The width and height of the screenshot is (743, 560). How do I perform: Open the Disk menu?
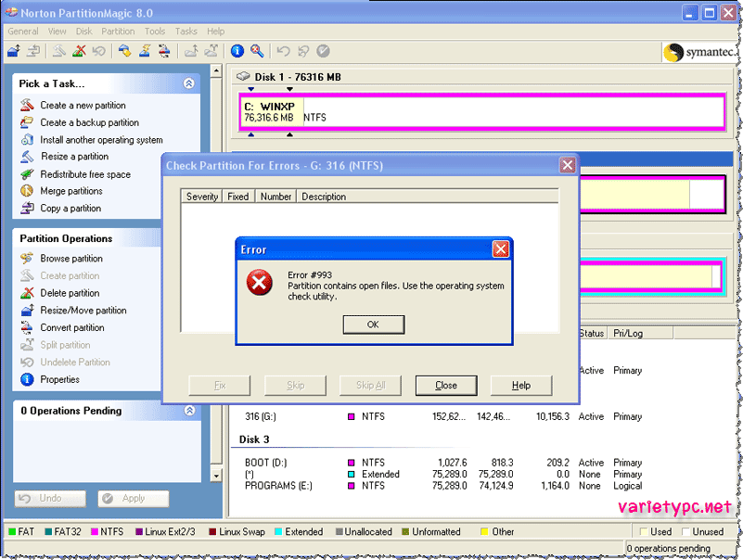click(x=83, y=32)
